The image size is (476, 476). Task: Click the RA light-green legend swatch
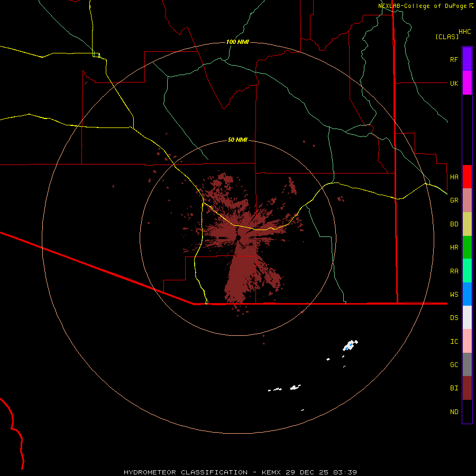coord(467,271)
